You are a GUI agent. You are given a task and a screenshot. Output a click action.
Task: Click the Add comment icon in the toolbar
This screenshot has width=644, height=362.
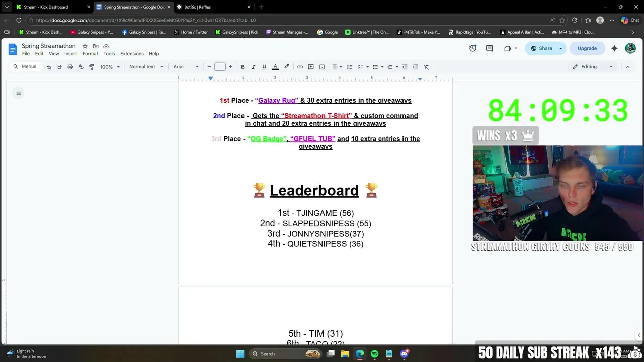(311, 67)
